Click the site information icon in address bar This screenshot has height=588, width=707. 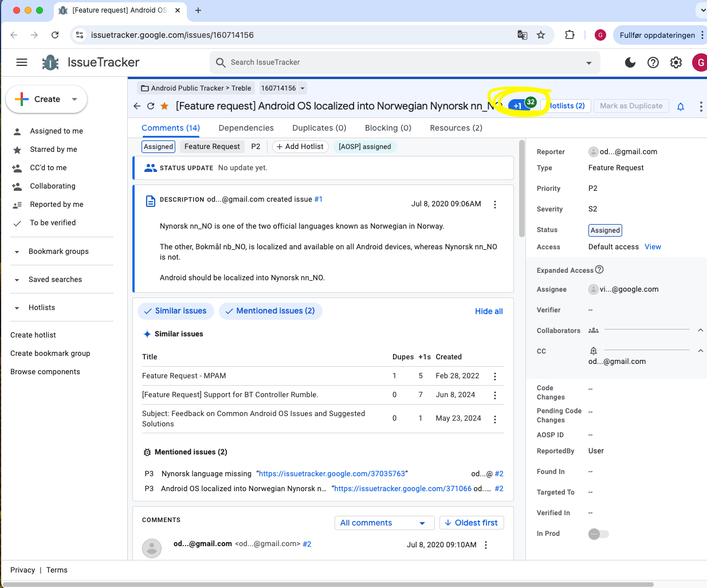(x=80, y=35)
